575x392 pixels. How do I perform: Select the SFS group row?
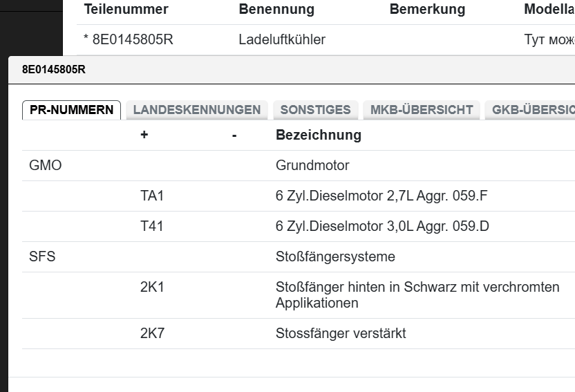click(x=42, y=257)
